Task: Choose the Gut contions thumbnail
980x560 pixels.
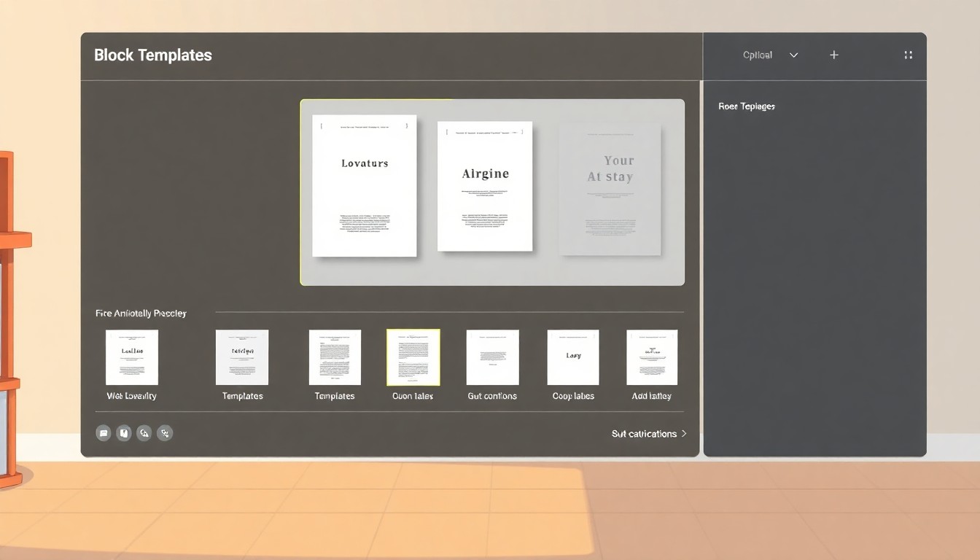Action: point(492,357)
